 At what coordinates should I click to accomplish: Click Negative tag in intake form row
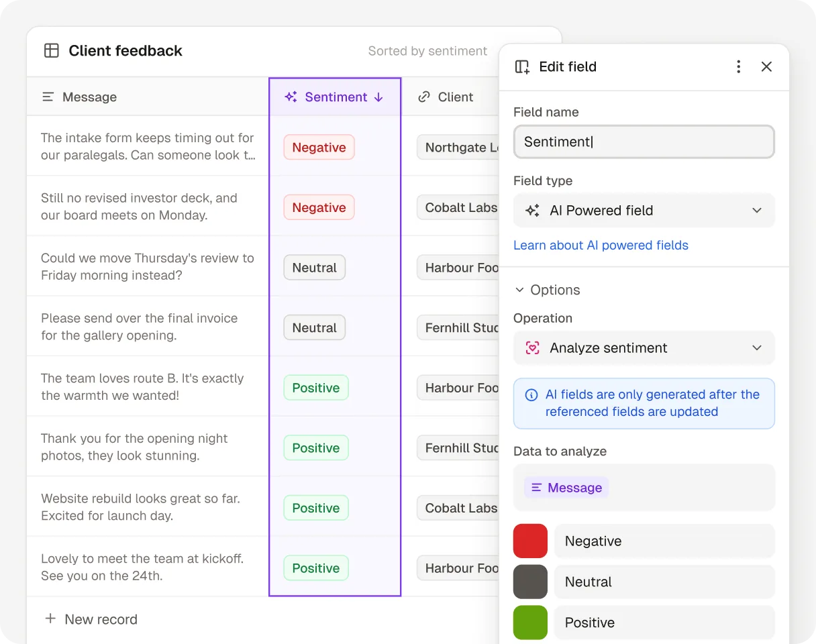pyautogui.click(x=319, y=147)
